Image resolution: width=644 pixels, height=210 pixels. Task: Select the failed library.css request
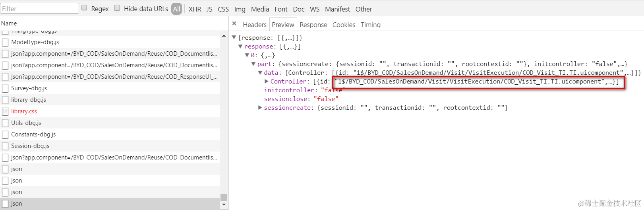pos(110,111)
